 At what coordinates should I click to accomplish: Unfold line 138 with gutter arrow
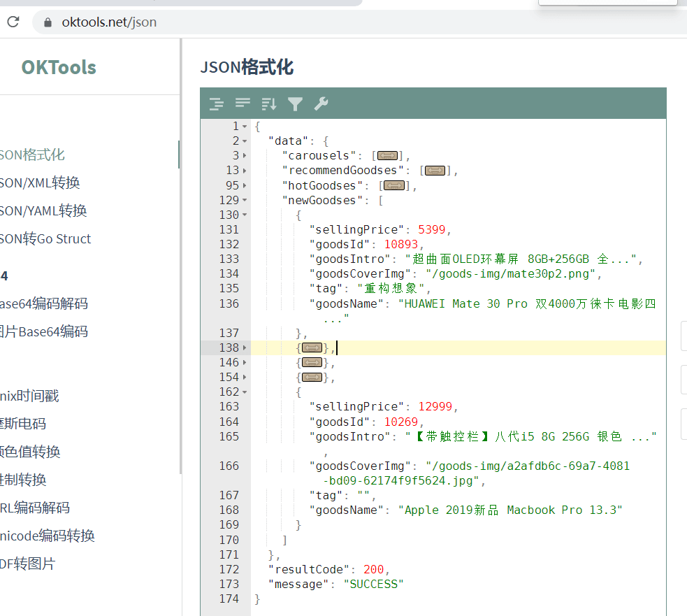tap(245, 348)
